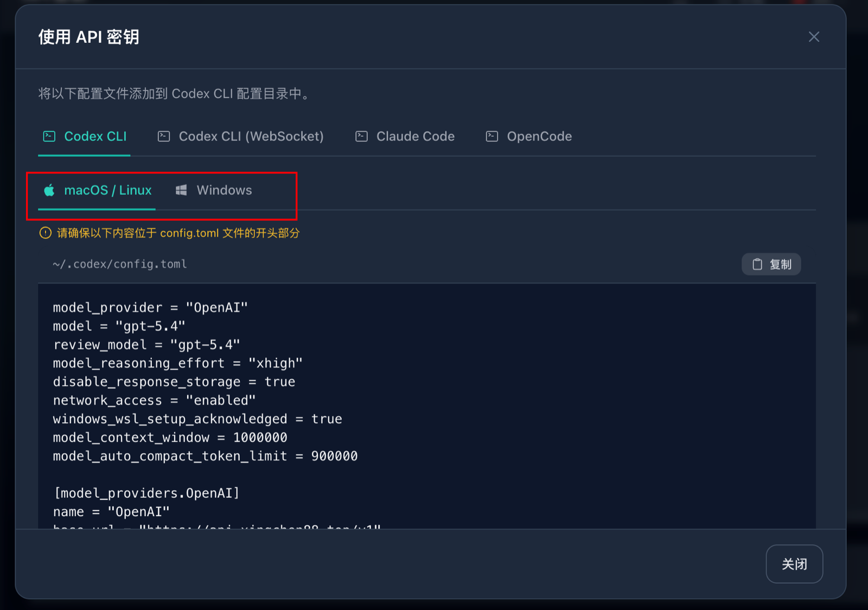Click the warning circle icon near config.toml notice
The width and height of the screenshot is (868, 610).
[x=46, y=233]
